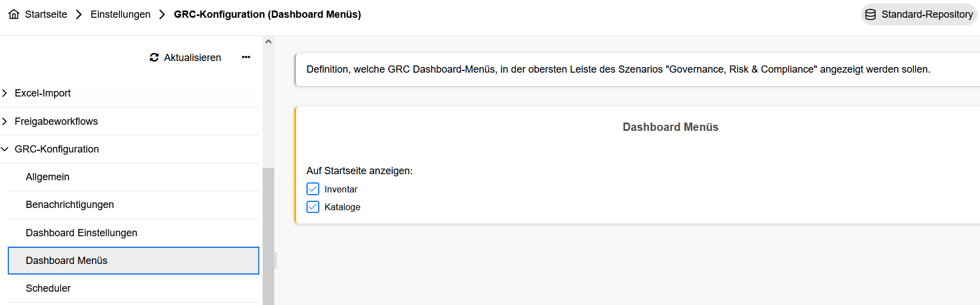The width and height of the screenshot is (980, 305).
Task: Select the Allgemein menu entry
Action: click(x=48, y=177)
